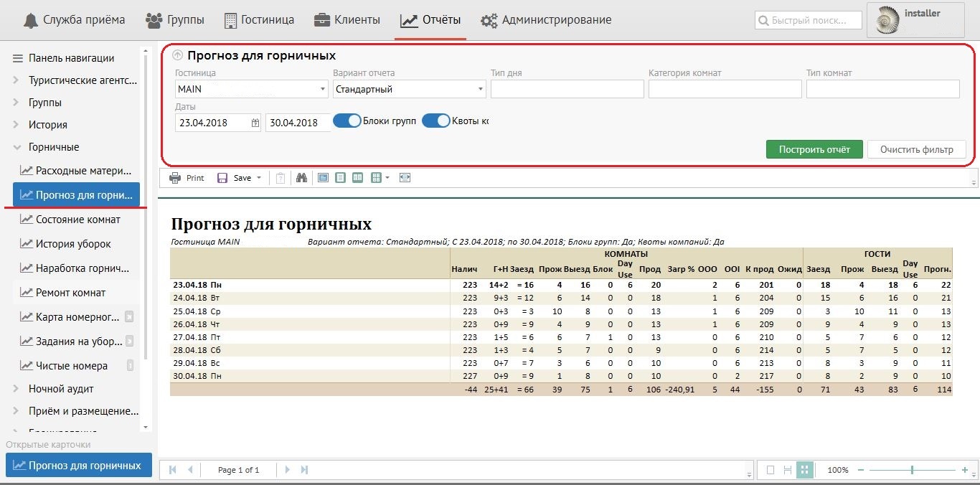Click the binoculars Find icon
The image size is (980, 485).
301,178
